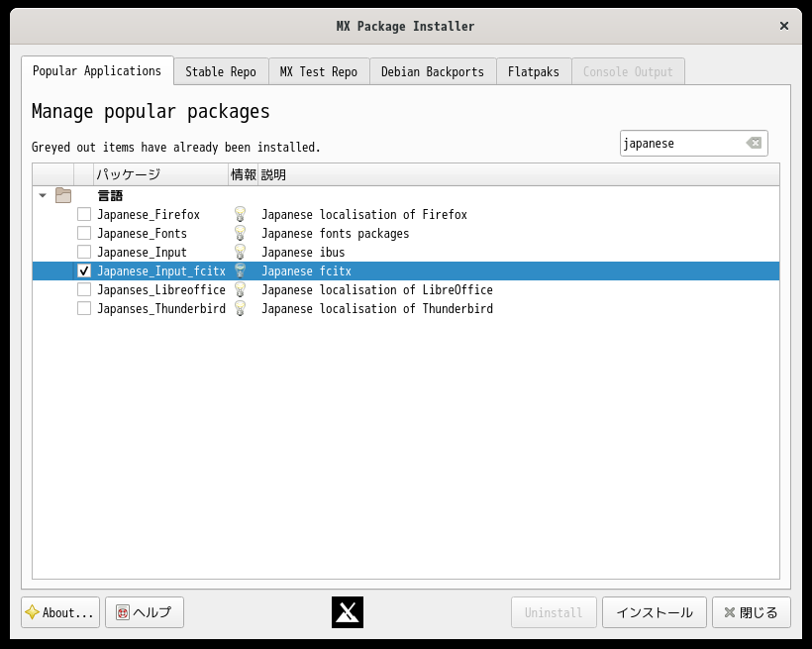The height and width of the screenshot is (649, 812).
Task: Click the info lightbulb for Japanese_Input
Action: pyautogui.click(x=239, y=252)
